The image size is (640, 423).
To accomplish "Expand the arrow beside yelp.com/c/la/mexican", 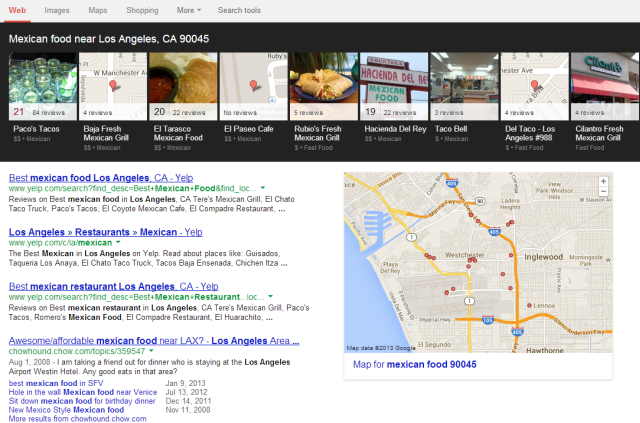I will click(x=118, y=242).
